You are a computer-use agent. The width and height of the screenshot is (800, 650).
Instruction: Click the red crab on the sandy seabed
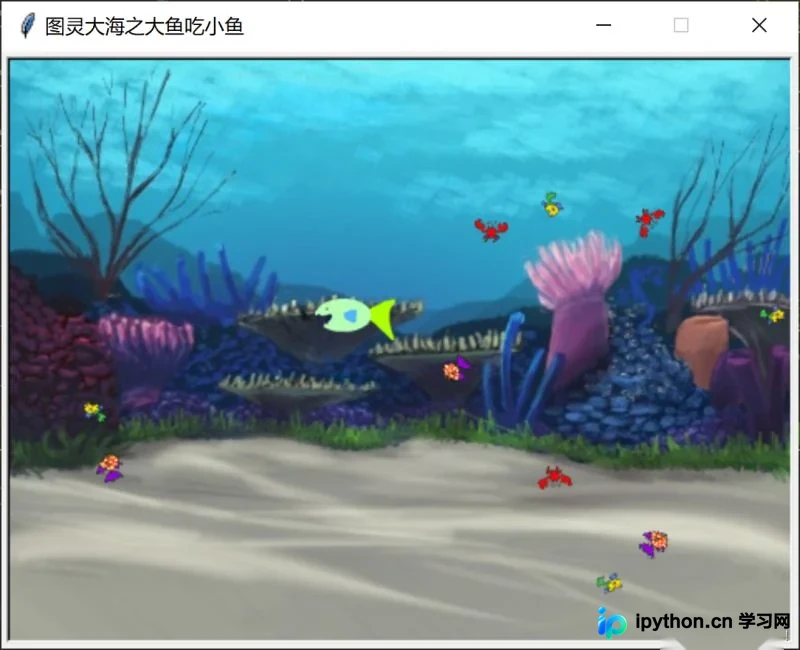tap(555, 478)
